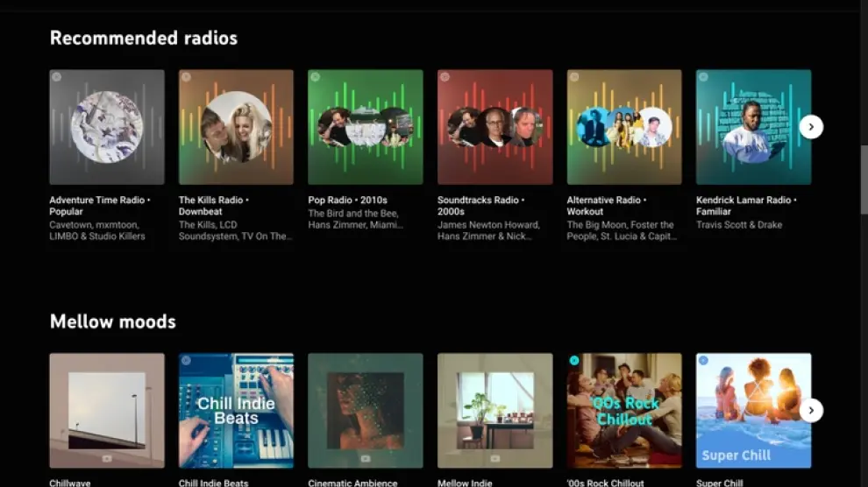
Task: Click corner badge icon on Soundtracks Radio tile
Action: point(445,77)
